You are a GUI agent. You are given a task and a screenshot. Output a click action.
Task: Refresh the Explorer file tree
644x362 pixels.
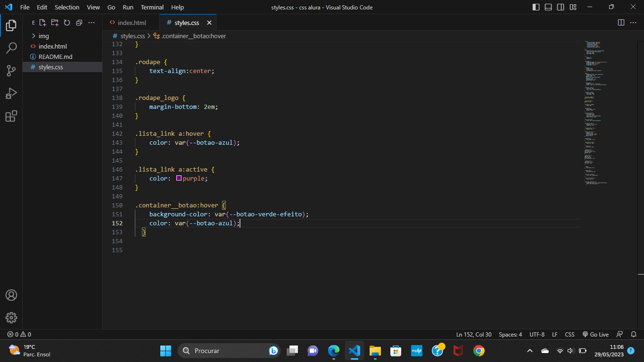tap(67, 23)
